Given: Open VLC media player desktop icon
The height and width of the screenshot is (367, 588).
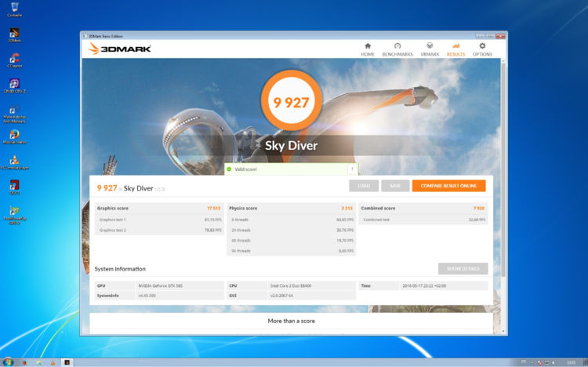Looking at the screenshot, I should pyautogui.click(x=15, y=162).
